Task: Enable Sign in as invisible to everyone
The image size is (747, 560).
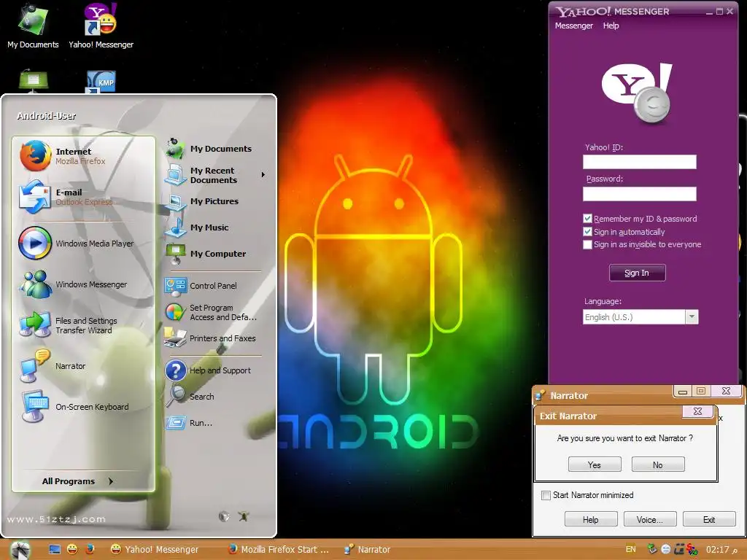Action: tap(588, 245)
